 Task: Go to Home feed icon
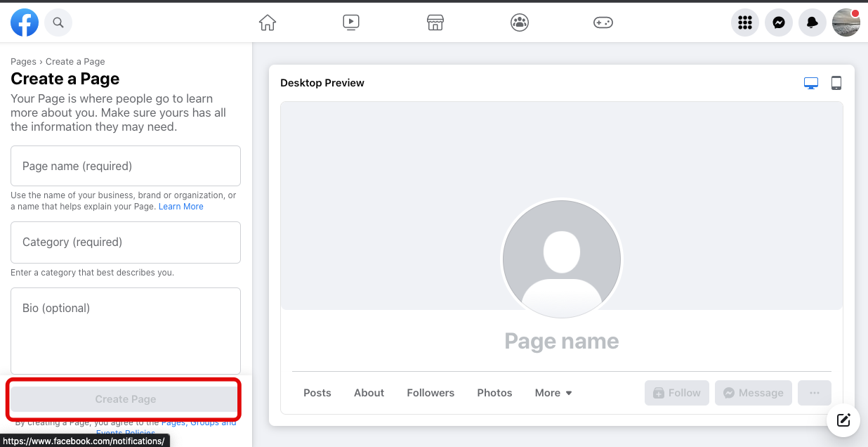[x=268, y=22]
